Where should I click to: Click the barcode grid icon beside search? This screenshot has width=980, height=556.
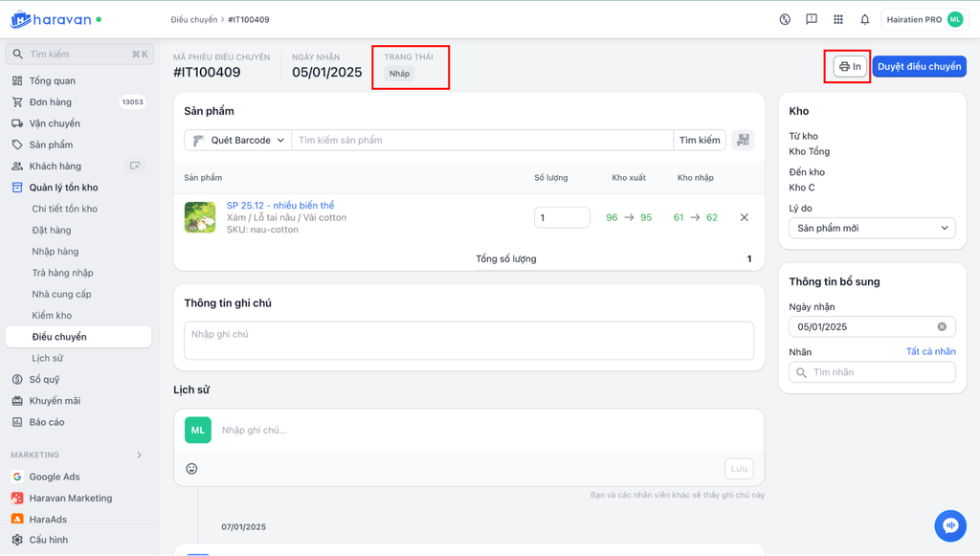tap(743, 141)
